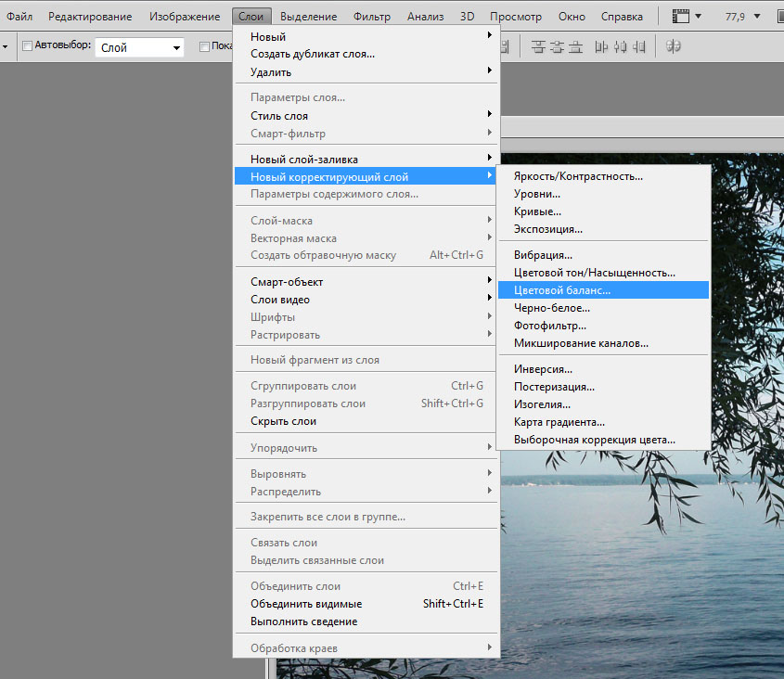Image resolution: width=784 pixels, height=679 pixels.
Task: Choose Инверсия... adjustment layer
Action: point(603,369)
